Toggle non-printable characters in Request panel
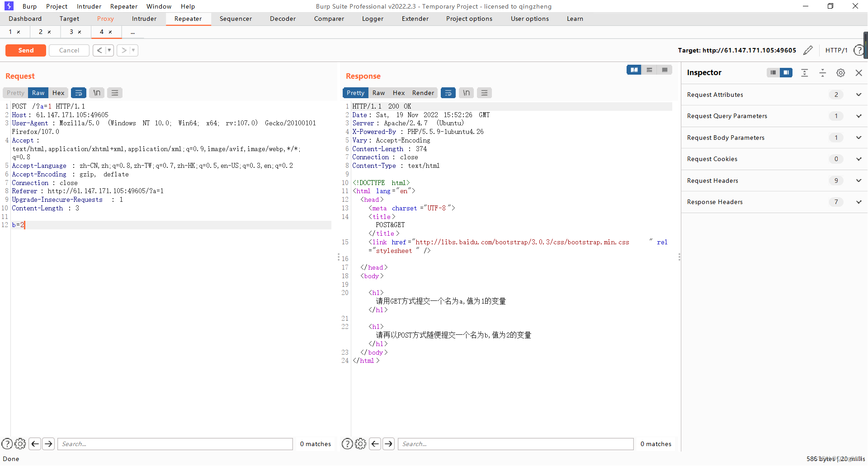Viewport: 868px width, 466px height. tap(97, 93)
